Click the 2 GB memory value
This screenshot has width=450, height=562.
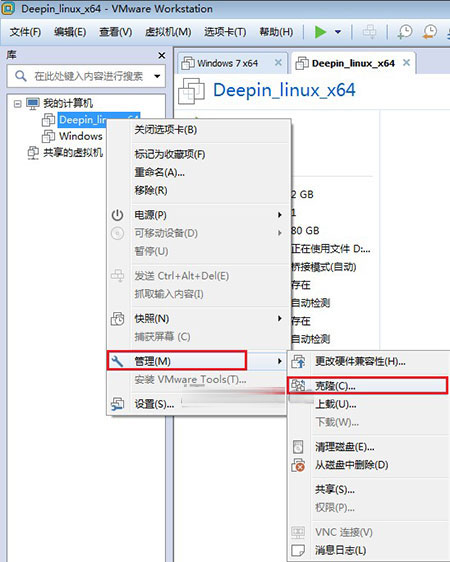point(302,195)
